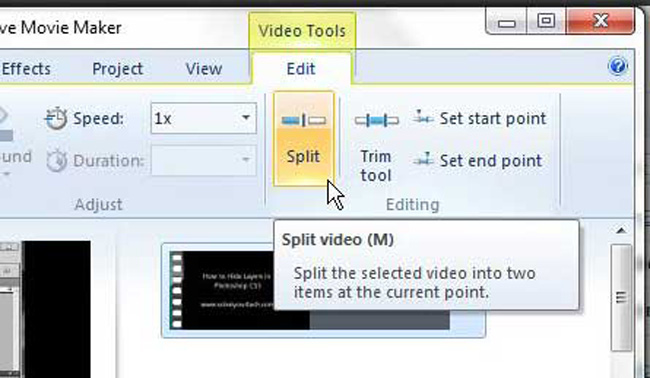Click Set start point
The height and width of the screenshot is (378, 650).
click(480, 119)
